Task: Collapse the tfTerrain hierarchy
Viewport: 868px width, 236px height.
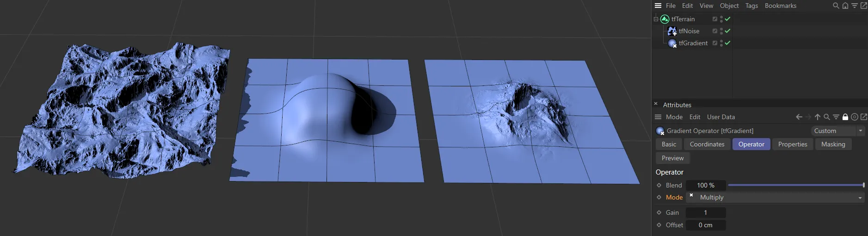Action: pyautogui.click(x=656, y=19)
